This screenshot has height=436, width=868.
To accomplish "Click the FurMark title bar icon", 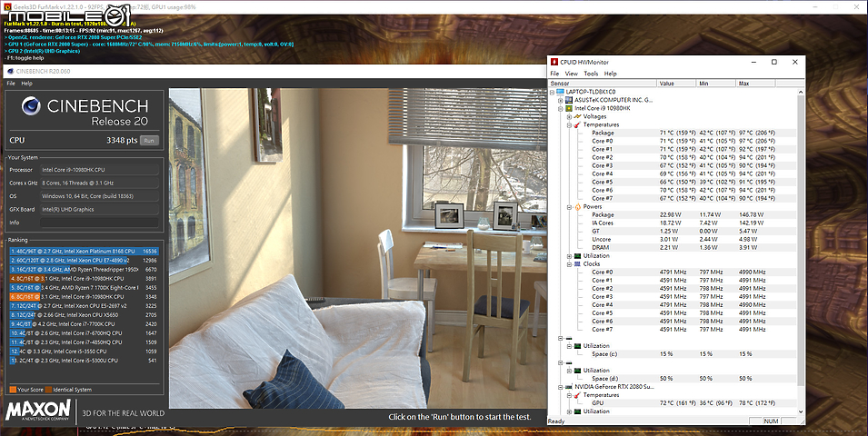I will (8, 7).
